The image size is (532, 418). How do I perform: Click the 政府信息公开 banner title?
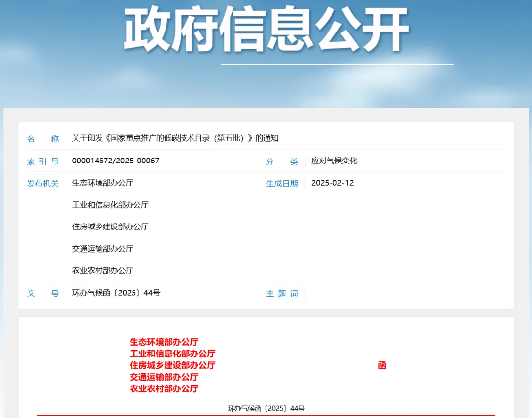pyautogui.click(x=266, y=30)
